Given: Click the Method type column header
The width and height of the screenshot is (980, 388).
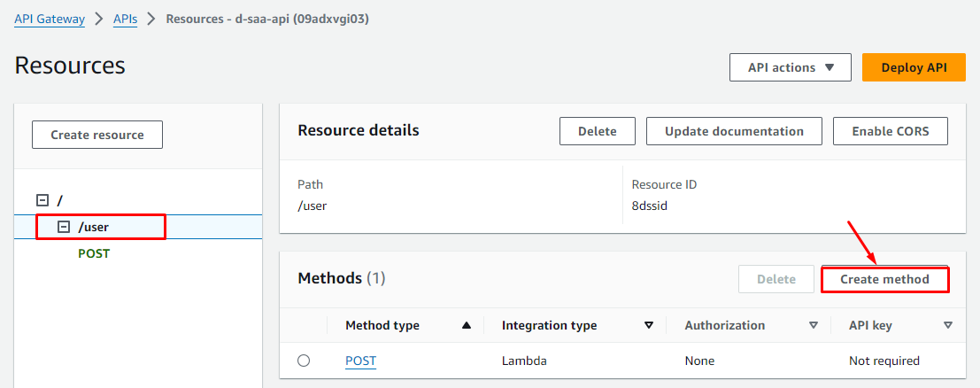Looking at the screenshot, I should (x=382, y=325).
